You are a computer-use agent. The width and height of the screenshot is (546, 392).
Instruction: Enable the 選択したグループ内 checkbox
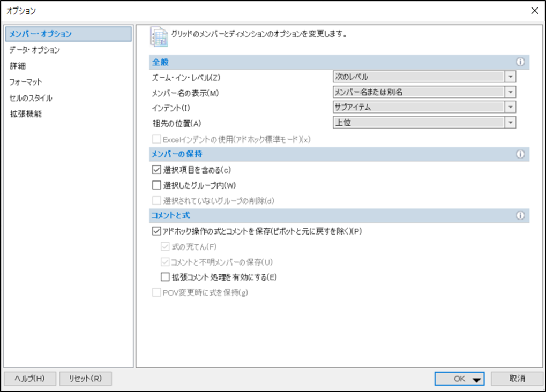tap(156, 185)
